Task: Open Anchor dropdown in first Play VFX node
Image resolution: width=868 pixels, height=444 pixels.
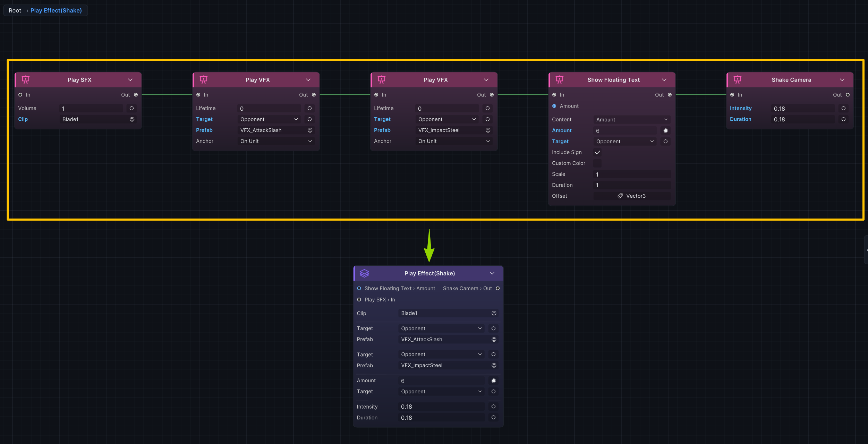Action: tap(276, 141)
